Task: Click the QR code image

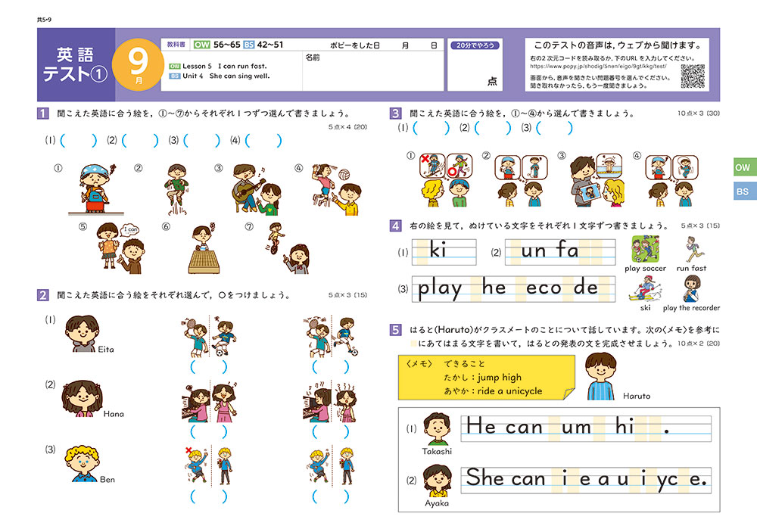Action: point(693,76)
